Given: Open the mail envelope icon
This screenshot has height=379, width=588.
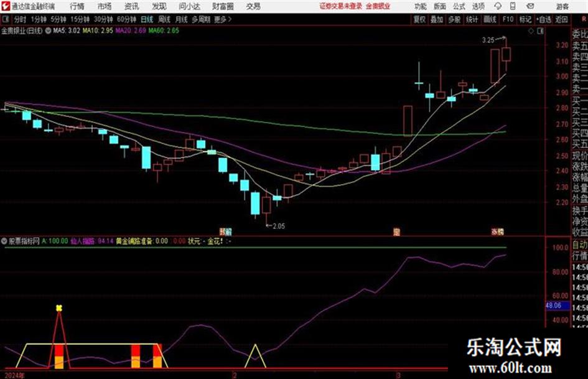Looking at the screenshot, I should [530, 6].
